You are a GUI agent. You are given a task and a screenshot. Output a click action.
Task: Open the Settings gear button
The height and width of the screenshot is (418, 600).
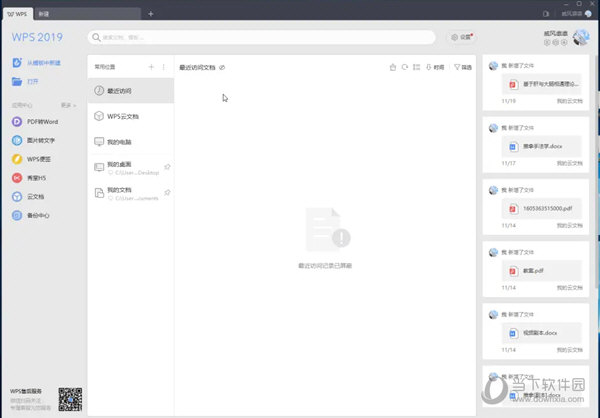pyautogui.click(x=462, y=37)
